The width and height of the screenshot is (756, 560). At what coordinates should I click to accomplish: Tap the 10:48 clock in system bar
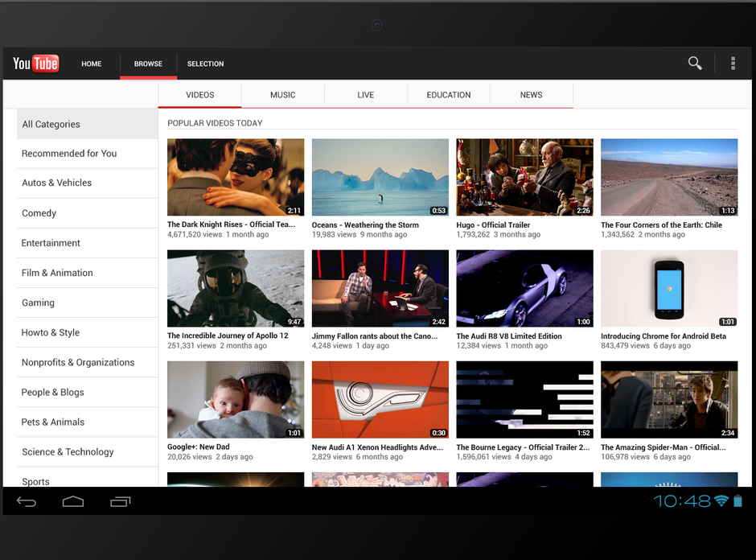[681, 501]
